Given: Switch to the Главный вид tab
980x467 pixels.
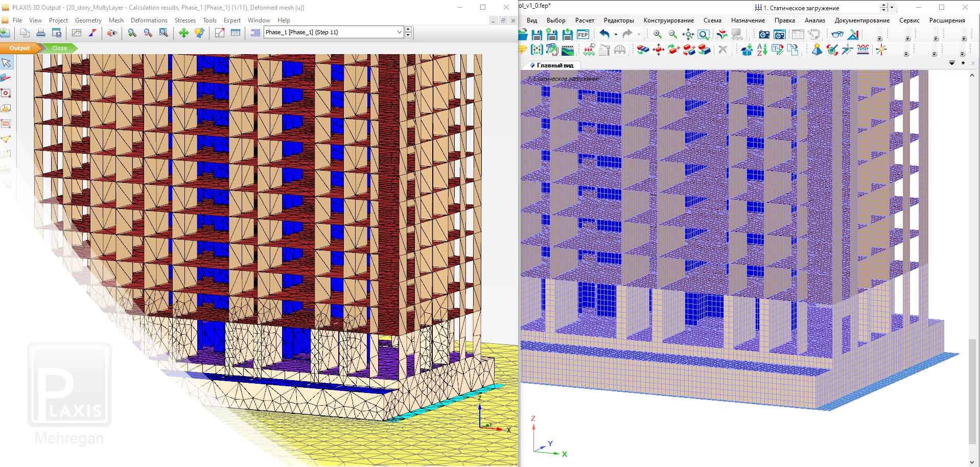Looking at the screenshot, I should (x=554, y=65).
